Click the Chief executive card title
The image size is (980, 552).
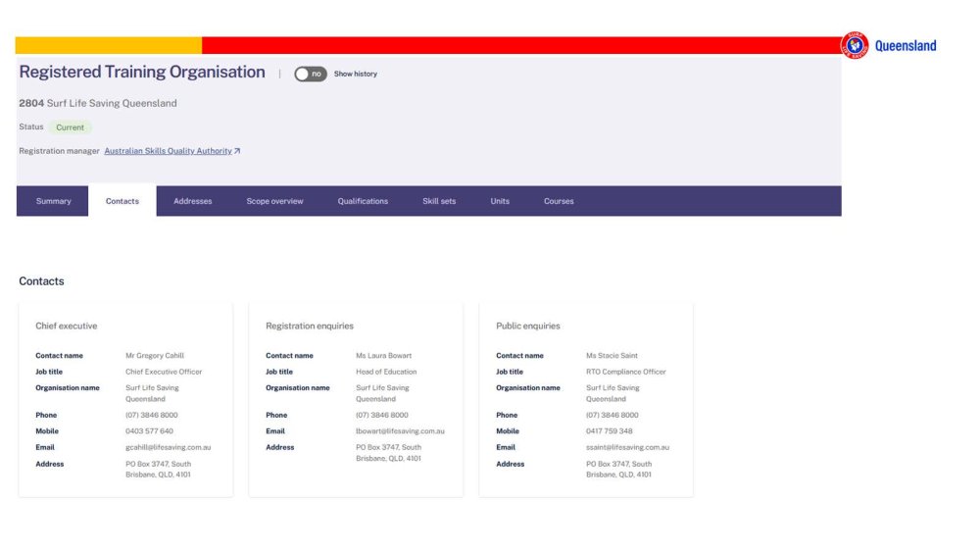[x=67, y=326]
